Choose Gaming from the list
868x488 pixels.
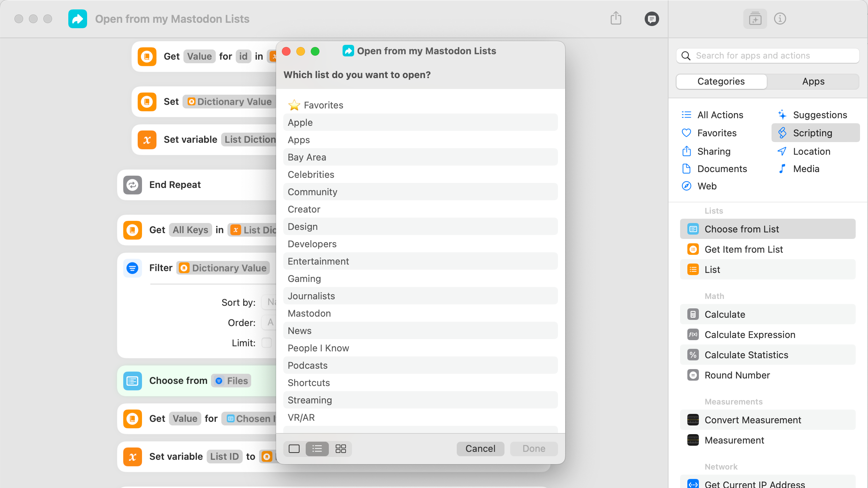click(x=420, y=279)
